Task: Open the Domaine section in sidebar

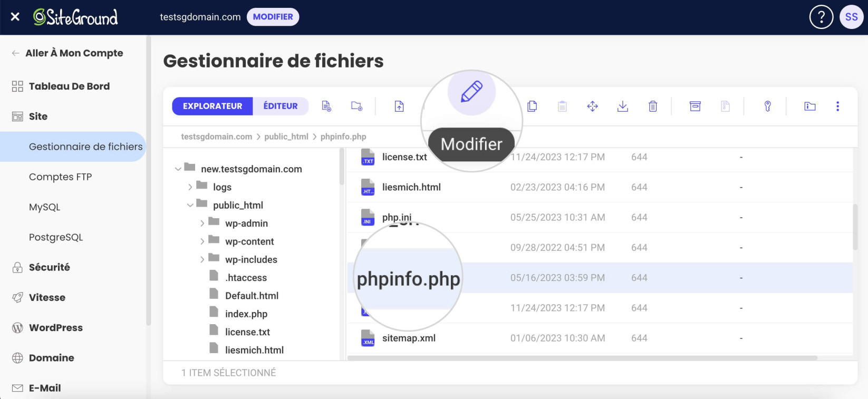Action: pyautogui.click(x=51, y=358)
